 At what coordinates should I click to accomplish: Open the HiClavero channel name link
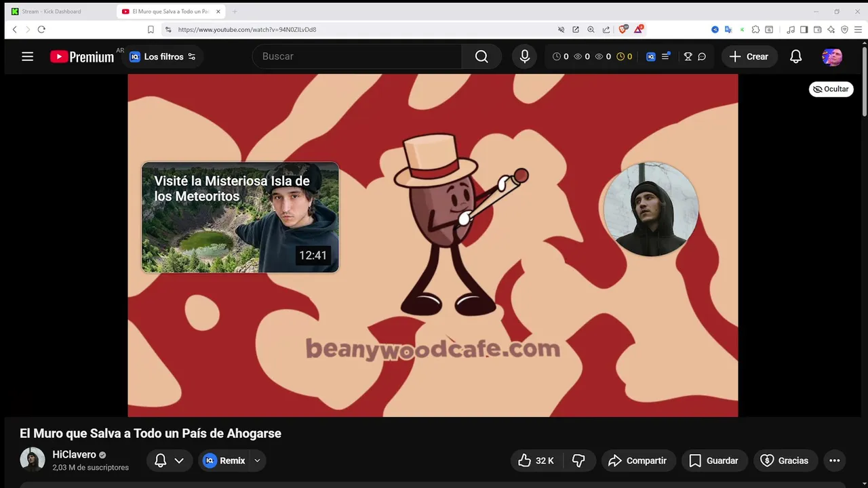coord(75,455)
